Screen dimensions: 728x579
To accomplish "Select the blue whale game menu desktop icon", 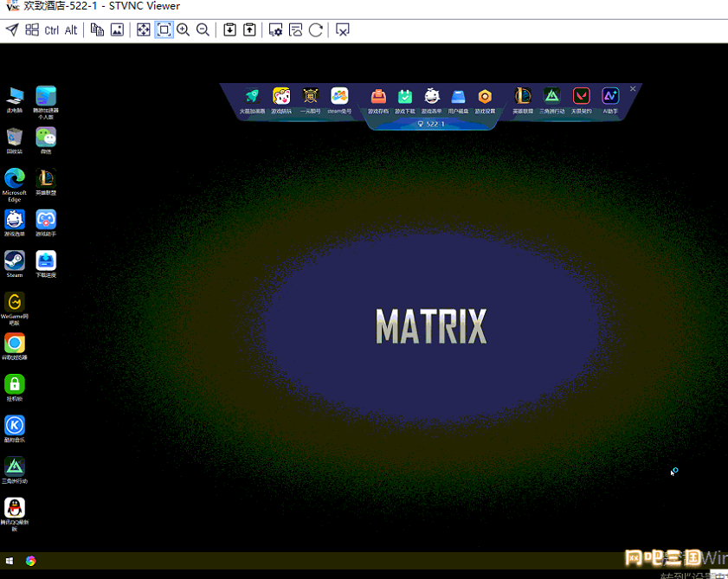I will click(15, 223).
